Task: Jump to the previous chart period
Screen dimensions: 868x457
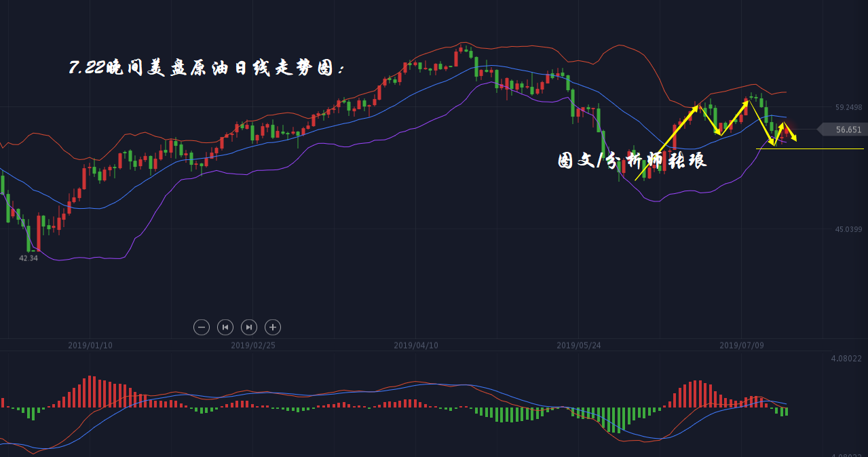Action: click(x=225, y=327)
